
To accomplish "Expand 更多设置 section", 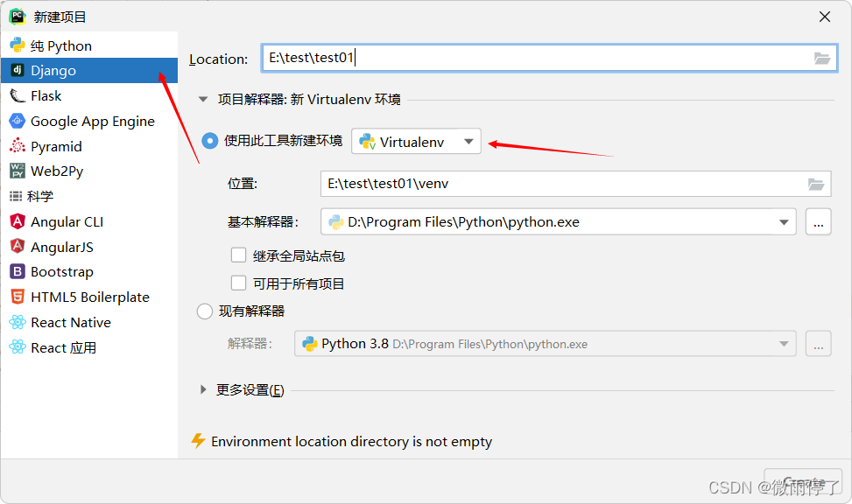I will tap(203, 389).
